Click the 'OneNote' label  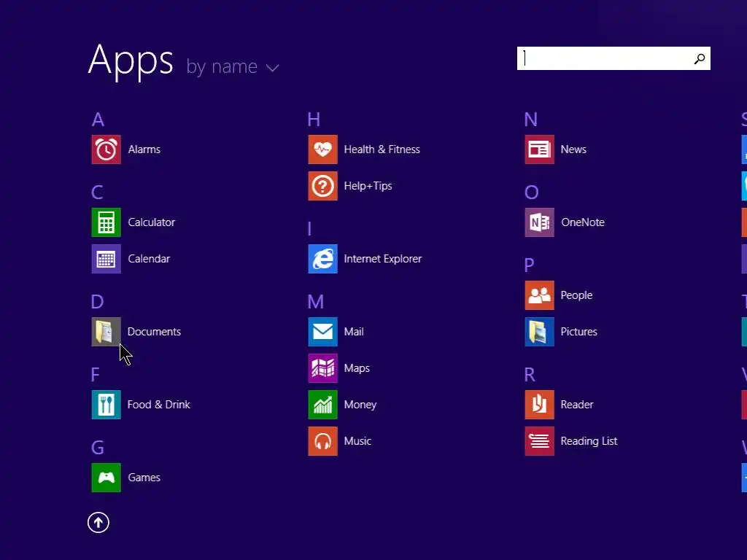[x=583, y=222]
